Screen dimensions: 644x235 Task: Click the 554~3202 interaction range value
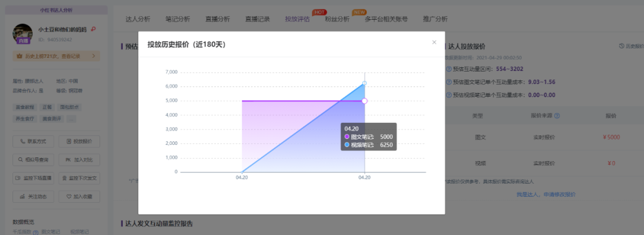point(509,69)
